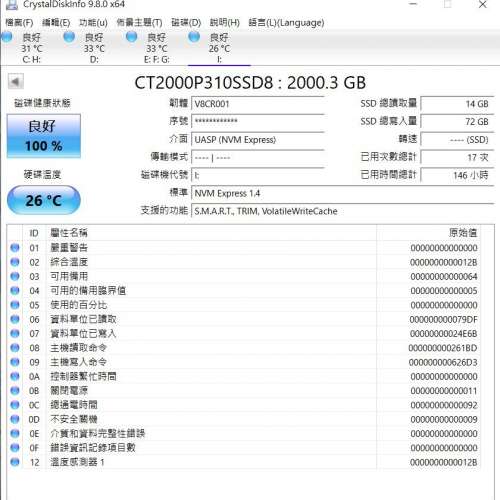Viewport: 500px width, 500px height.
Task: Click the standard field NVM Express 1.4
Action: [342, 193]
